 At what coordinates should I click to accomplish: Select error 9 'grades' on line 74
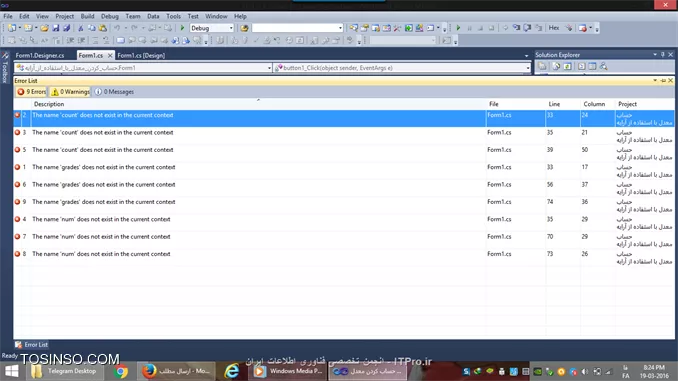344,205
